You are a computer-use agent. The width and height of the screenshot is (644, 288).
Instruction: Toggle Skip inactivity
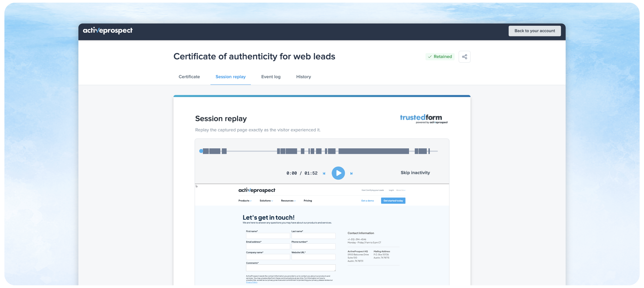pos(415,173)
